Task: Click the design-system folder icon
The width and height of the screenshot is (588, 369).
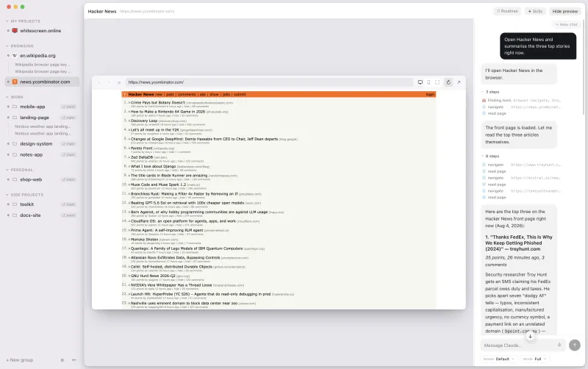Action: click(x=15, y=143)
